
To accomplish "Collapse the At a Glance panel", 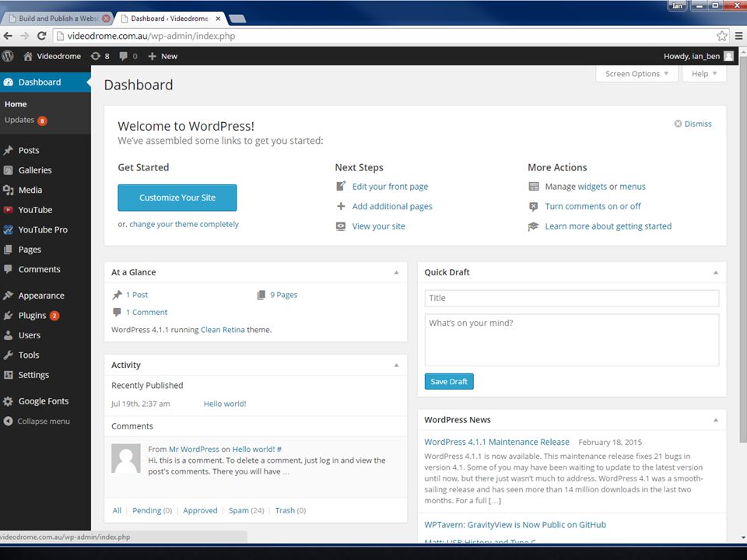I will [x=396, y=272].
